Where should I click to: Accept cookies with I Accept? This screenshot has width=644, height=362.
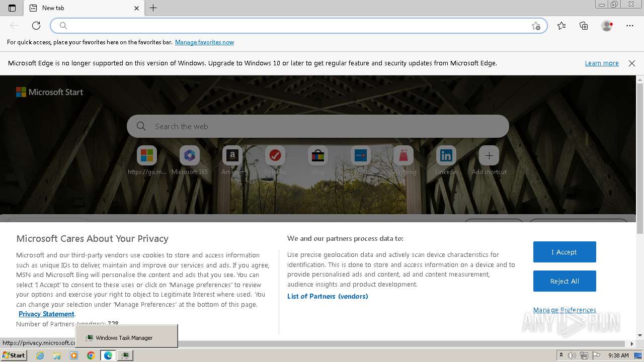[x=565, y=252]
